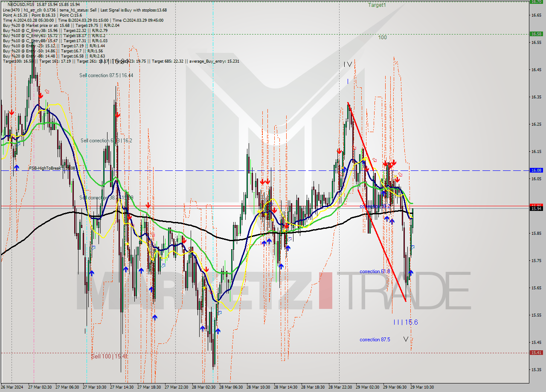Image resolution: width=546 pixels, height=392 pixels.
Task: Click the 'Target1' label at chart top
Action: [x=377, y=5]
